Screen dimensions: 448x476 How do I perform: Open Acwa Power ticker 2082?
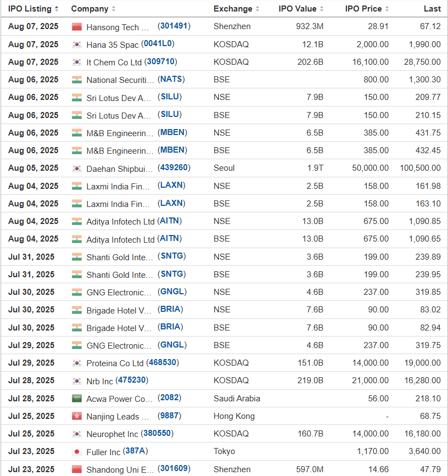pos(169,397)
